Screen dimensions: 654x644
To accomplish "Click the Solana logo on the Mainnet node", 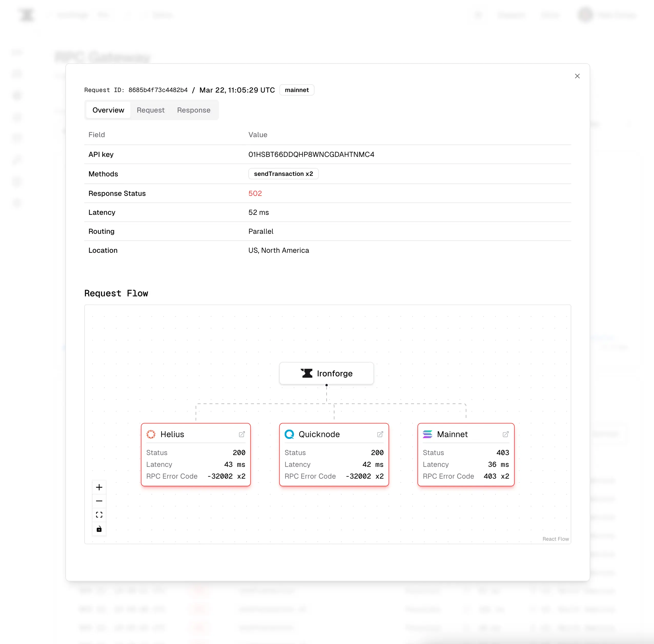I will pyautogui.click(x=427, y=434).
